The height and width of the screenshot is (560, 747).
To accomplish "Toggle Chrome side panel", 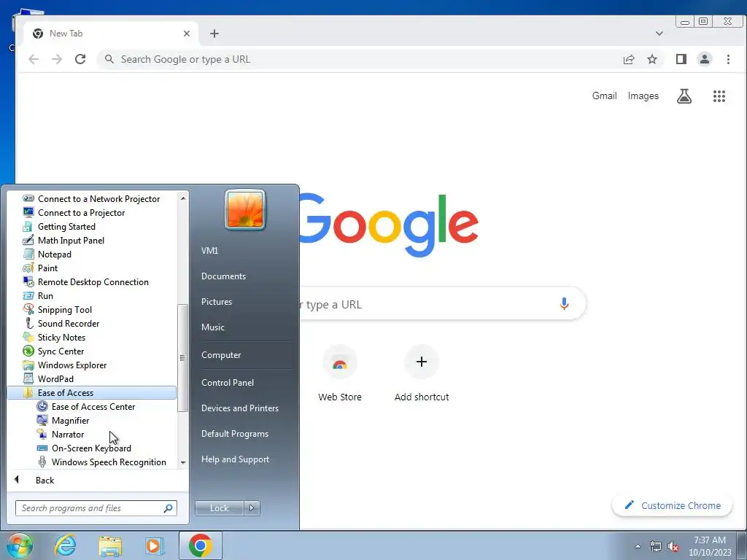I will point(681,59).
